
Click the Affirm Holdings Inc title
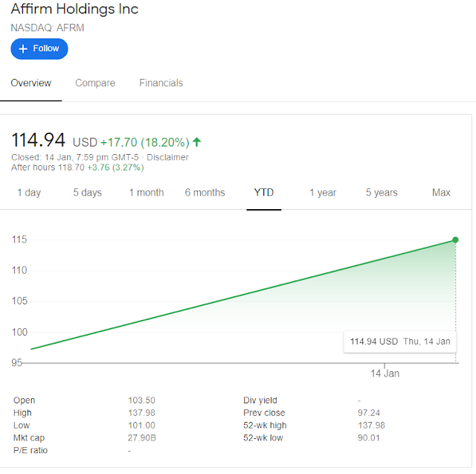74,9
